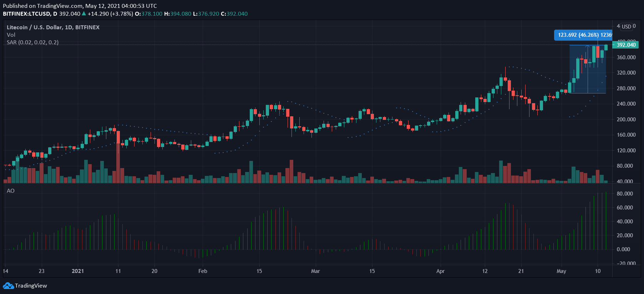Click the Mar label on time axis

pyautogui.click(x=315, y=271)
